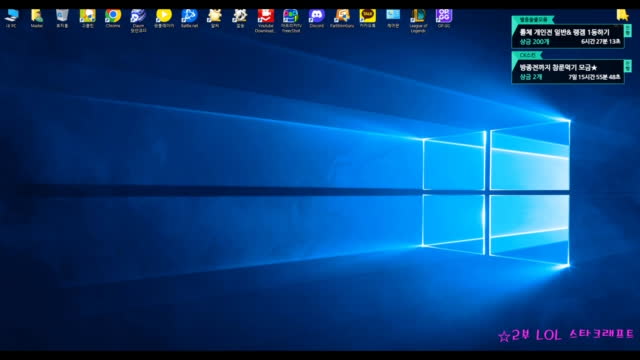Launch League of Legends shortcut
This screenshot has width=640, height=360.
tap(418, 20)
